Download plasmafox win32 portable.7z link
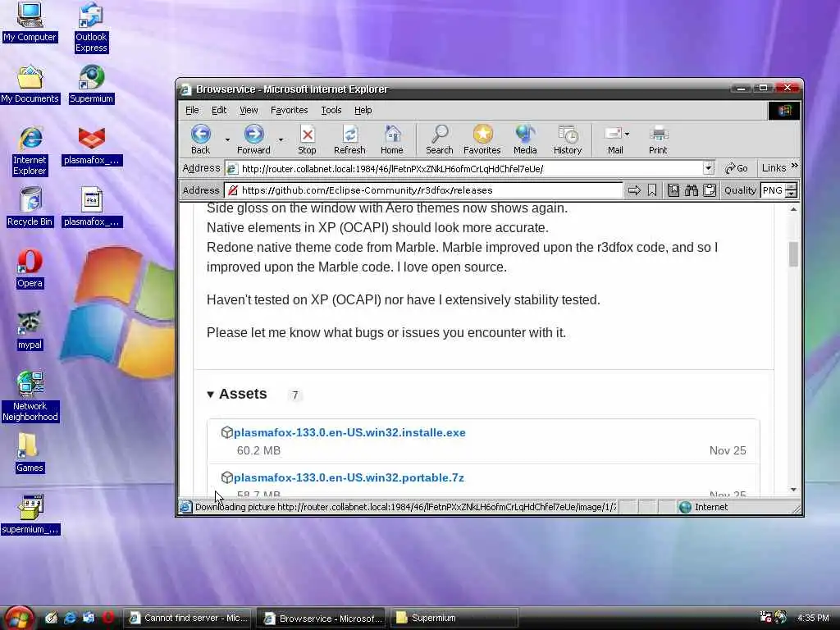840x630 pixels. tap(349, 477)
